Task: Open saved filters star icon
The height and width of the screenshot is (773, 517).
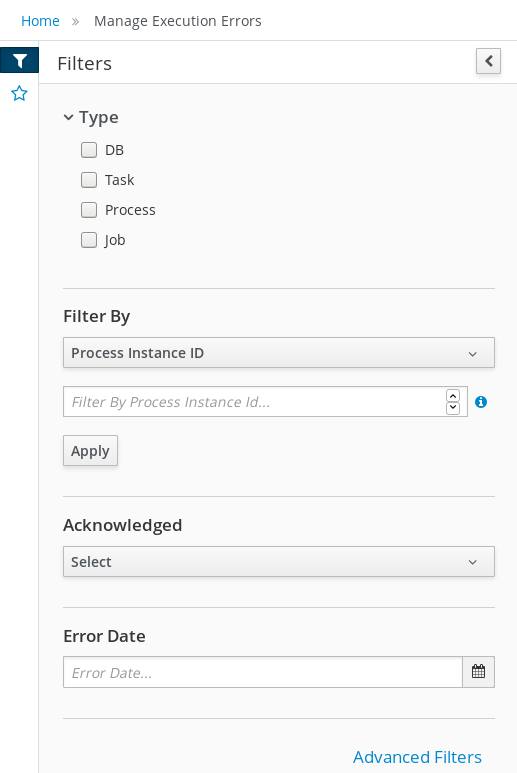Action: pos(19,93)
